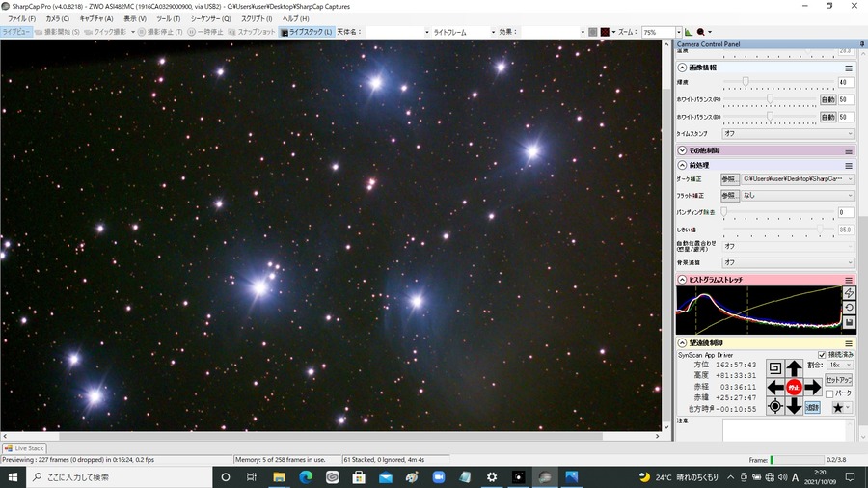Click the red reticule overlay toolbar icon
Image resolution: width=868 pixels, height=488 pixels.
pyautogui.click(x=605, y=32)
